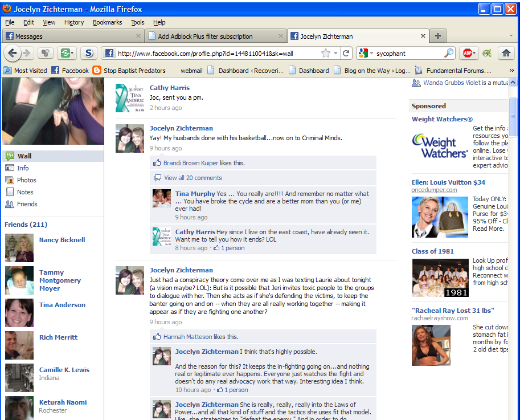Viewport: 520px width, 420px height.
Task: Open the Adblock Plus dropdown arrow
Action: tap(474, 53)
